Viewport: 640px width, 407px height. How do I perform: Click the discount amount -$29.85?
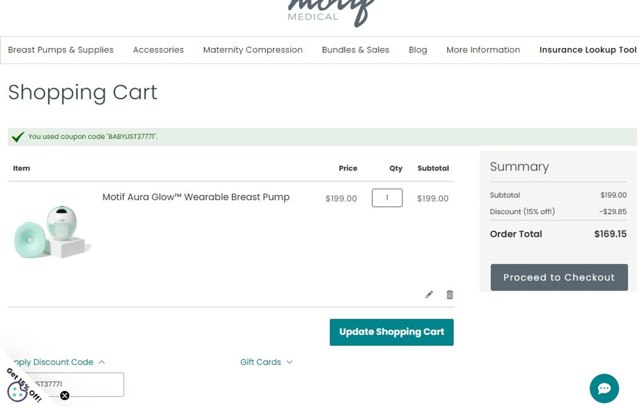613,211
